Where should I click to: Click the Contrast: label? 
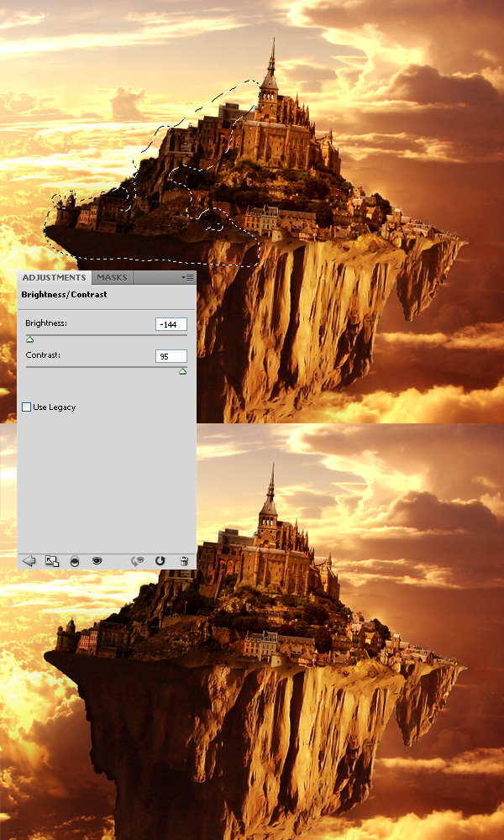[x=43, y=355]
